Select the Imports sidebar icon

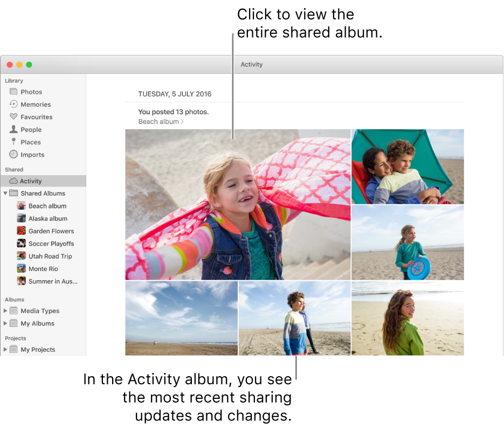(x=13, y=154)
